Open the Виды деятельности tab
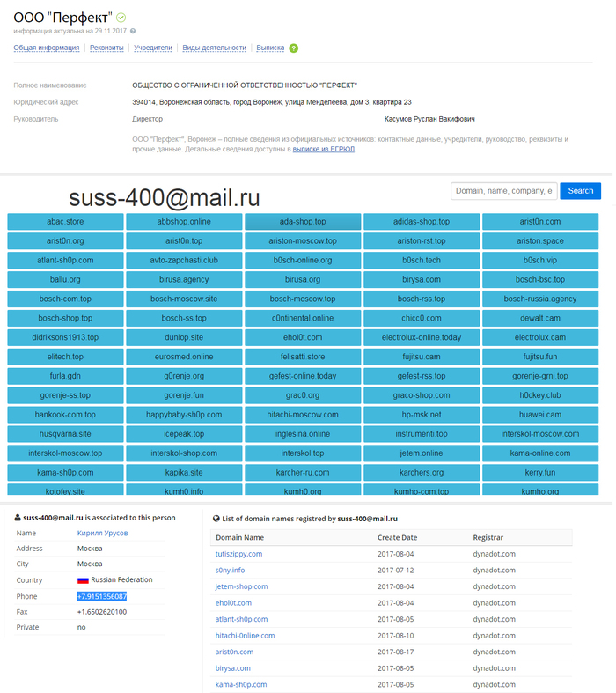This screenshot has height=693, width=616. coord(214,48)
